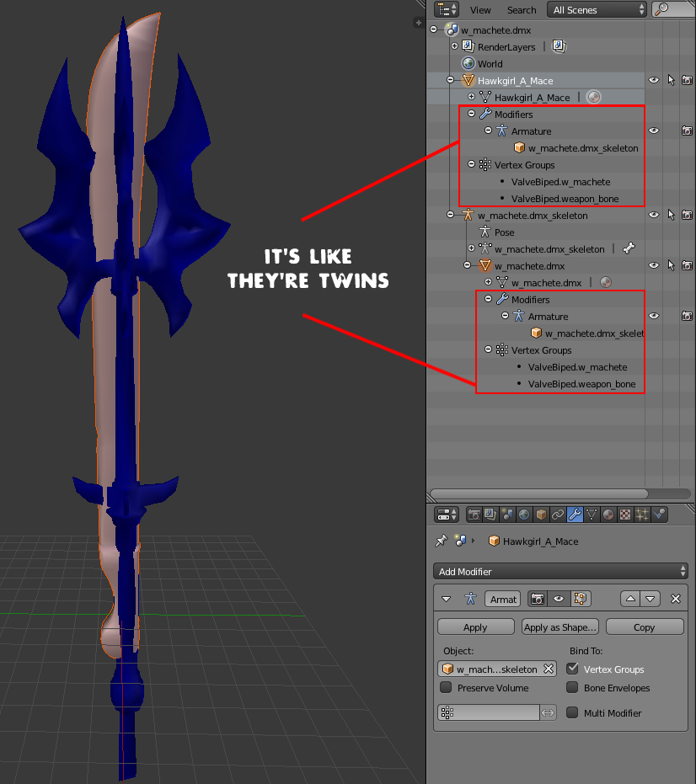This screenshot has height=784, width=696.
Task: Click material sphere icon beside w_machete.dmx mesh
Action: [606, 282]
